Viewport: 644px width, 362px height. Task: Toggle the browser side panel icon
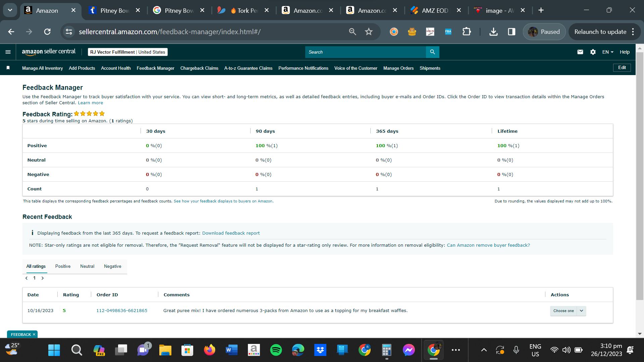(512, 32)
